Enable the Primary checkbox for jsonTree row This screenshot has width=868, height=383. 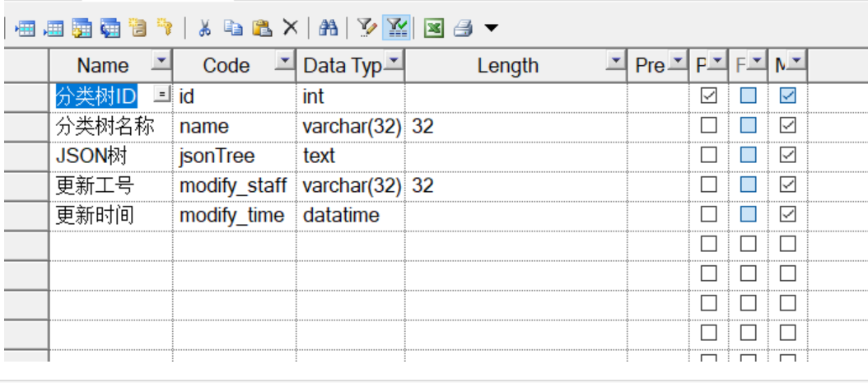point(708,156)
